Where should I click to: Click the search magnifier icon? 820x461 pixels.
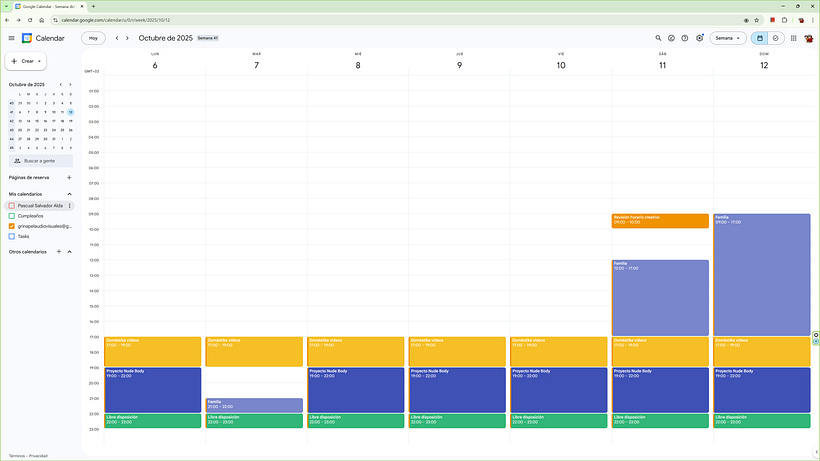point(659,38)
